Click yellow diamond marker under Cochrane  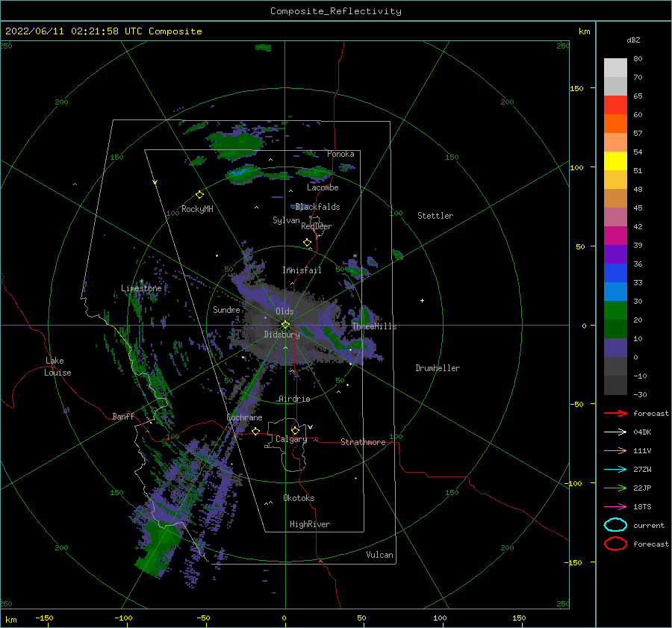pos(255,432)
